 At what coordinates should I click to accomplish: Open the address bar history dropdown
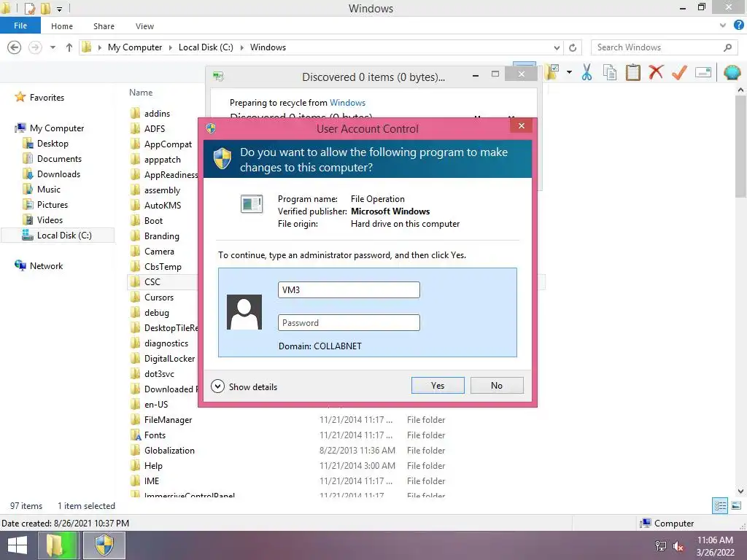(557, 47)
